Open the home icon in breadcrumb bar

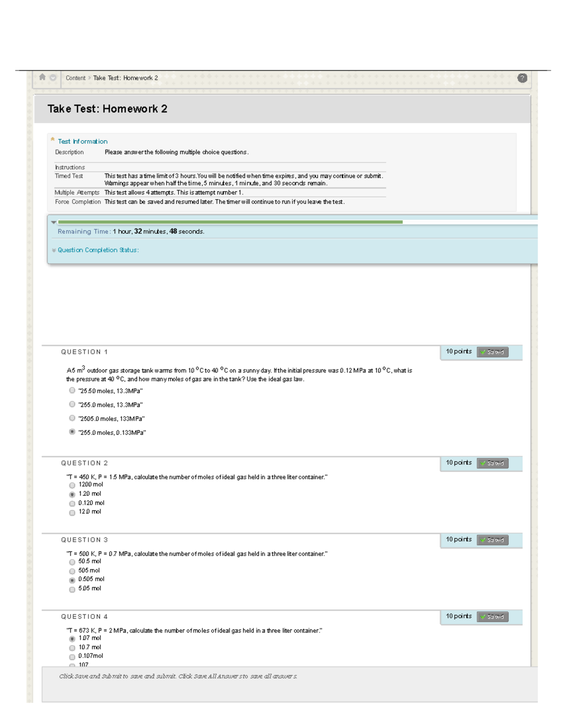(x=42, y=77)
